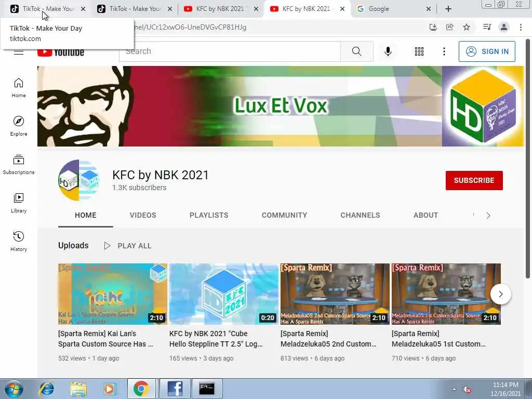Launch Internet Explorer from taskbar
This screenshot has width=532, height=399.
click(x=46, y=389)
